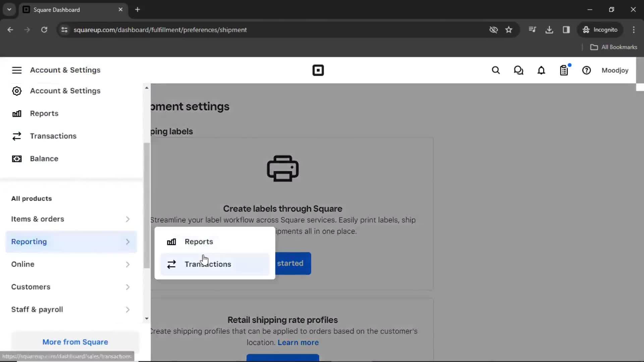Viewport: 644px width, 362px height.
Task: Reload the page with refresh icon
Action: coord(44,30)
